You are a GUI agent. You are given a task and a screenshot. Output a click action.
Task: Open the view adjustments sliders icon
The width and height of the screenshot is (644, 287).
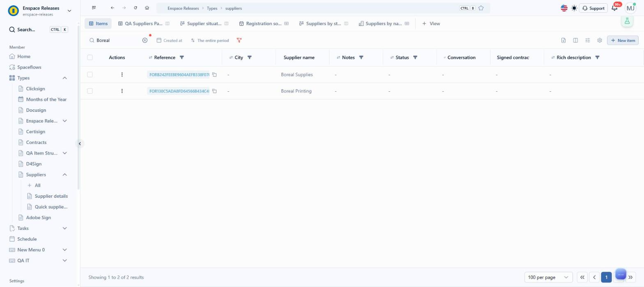[x=588, y=40]
